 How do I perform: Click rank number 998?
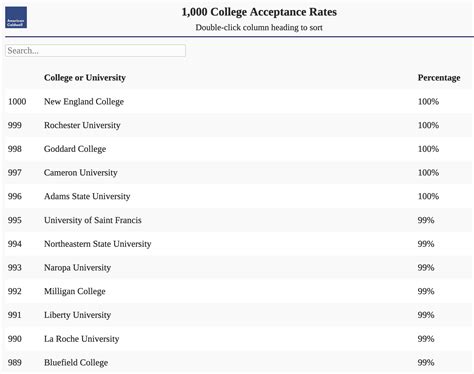15,149
